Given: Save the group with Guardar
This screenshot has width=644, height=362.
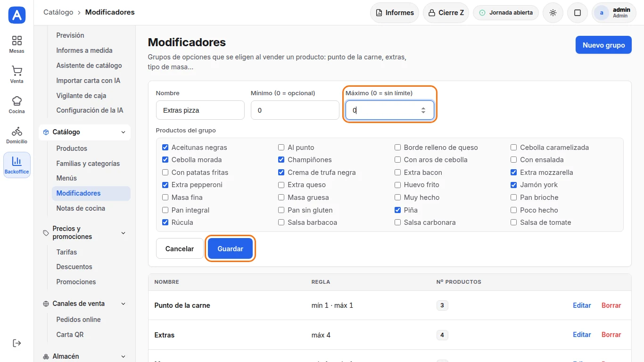Looking at the screenshot, I should click(230, 249).
